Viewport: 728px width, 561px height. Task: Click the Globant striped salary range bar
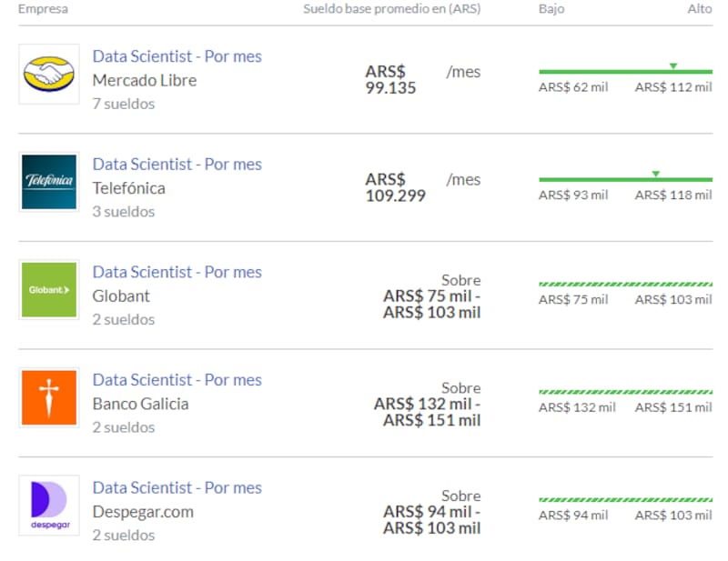point(625,285)
